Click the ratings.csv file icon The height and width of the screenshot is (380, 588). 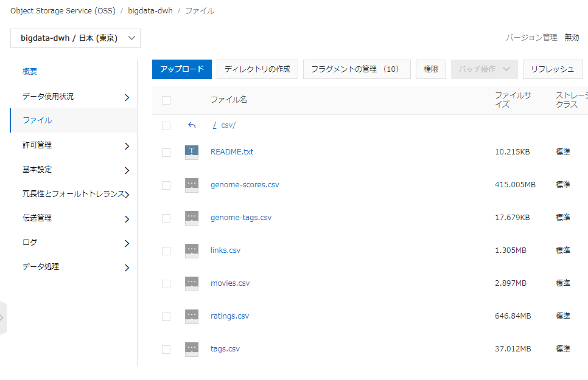[192, 316]
